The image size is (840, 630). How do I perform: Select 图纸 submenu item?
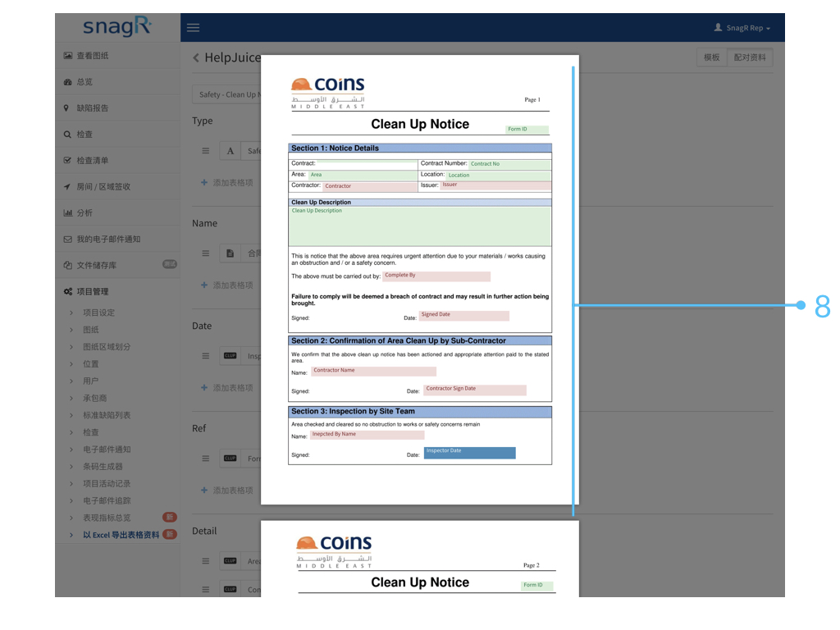(90, 330)
